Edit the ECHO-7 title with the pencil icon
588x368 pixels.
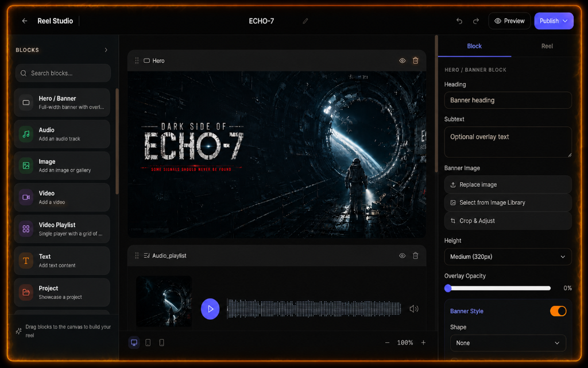coord(305,21)
